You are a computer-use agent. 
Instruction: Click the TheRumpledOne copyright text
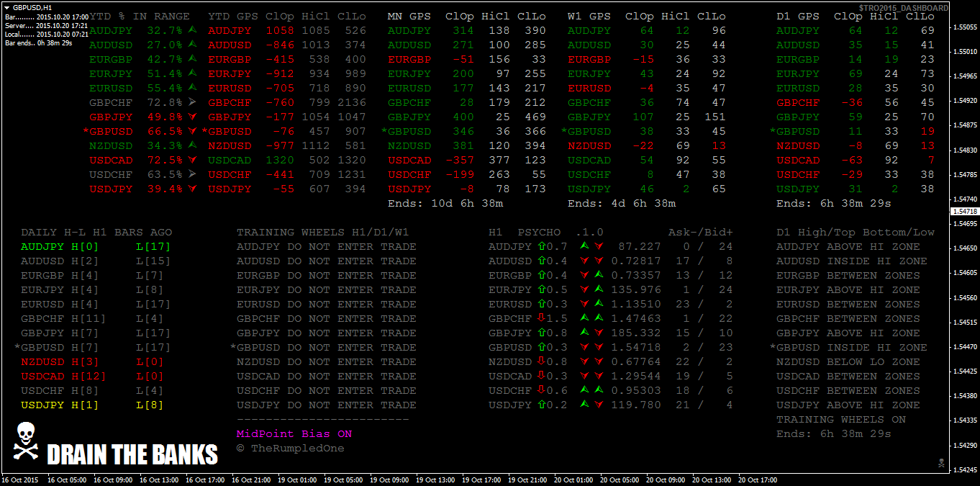point(291,449)
